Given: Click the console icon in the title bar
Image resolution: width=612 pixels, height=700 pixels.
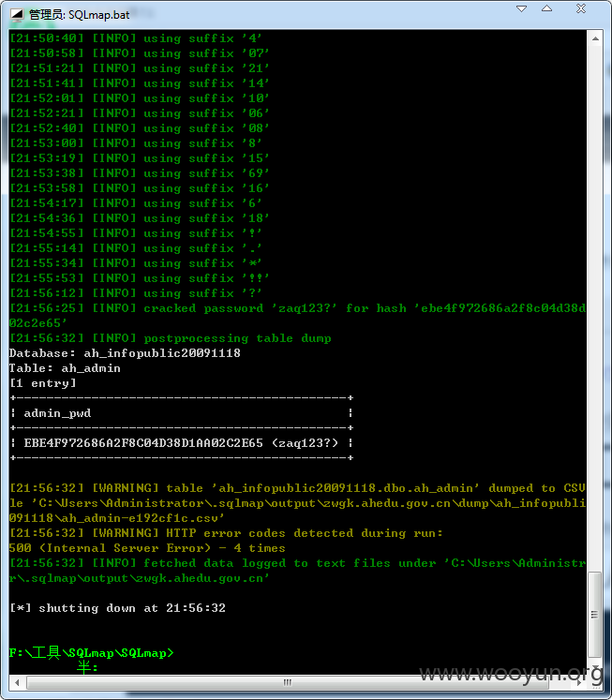Looking at the screenshot, I should coord(17,15).
